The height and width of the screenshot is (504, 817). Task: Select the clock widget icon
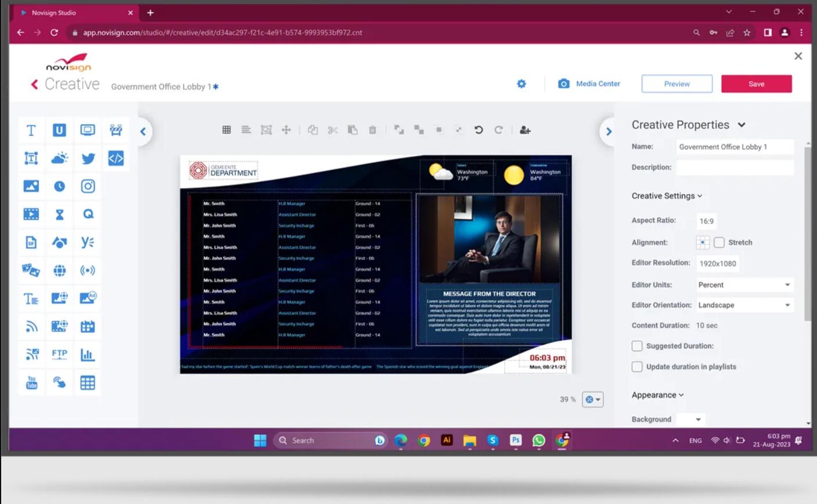click(59, 186)
